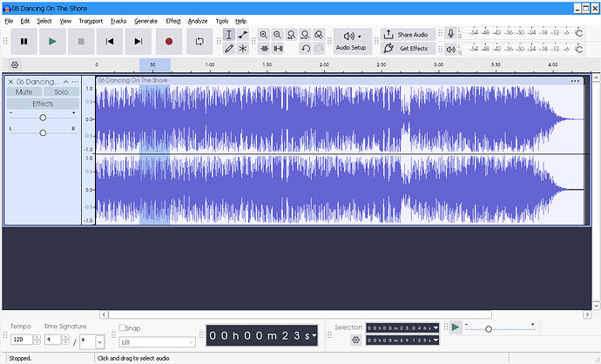Open the File menu

click(x=9, y=21)
